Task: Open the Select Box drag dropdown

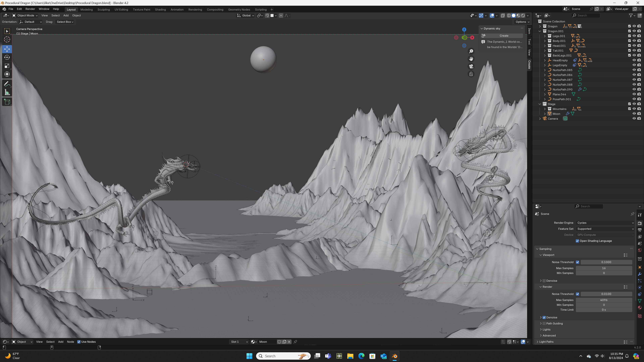Action: (65, 22)
